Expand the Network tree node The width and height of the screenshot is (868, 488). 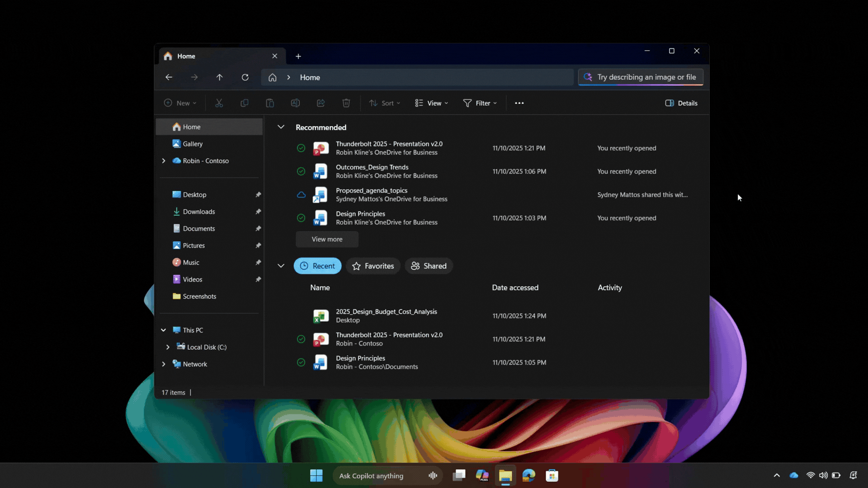pyautogui.click(x=164, y=364)
